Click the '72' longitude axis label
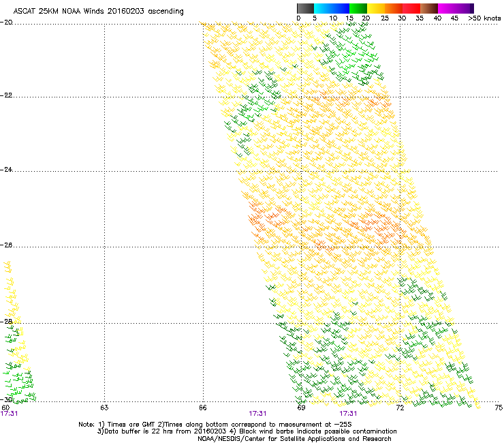The height and width of the screenshot is (443, 504). tap(400, 408)
